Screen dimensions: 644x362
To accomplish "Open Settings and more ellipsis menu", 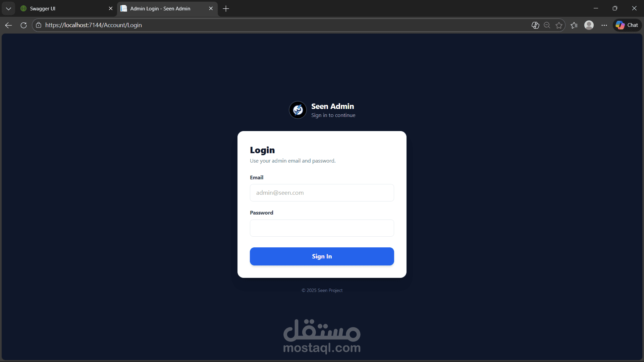I will point(604,25).
